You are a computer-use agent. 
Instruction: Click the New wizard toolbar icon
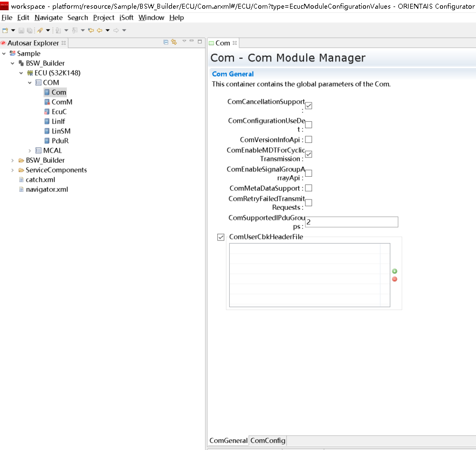click(5, 30)
